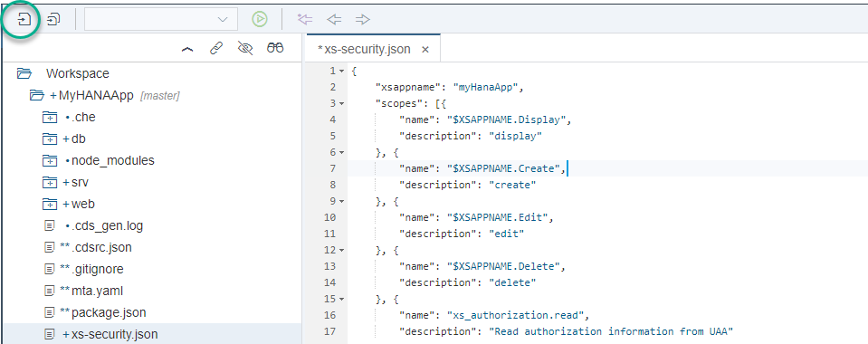Fold the code block at line 6
868x344 pixels.
click(x=341, y=152)
